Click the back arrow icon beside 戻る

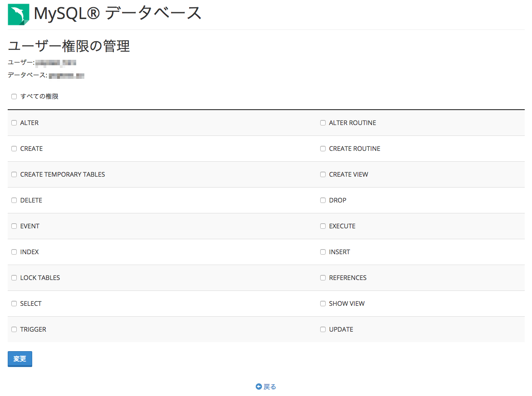(x=259, y=386)
